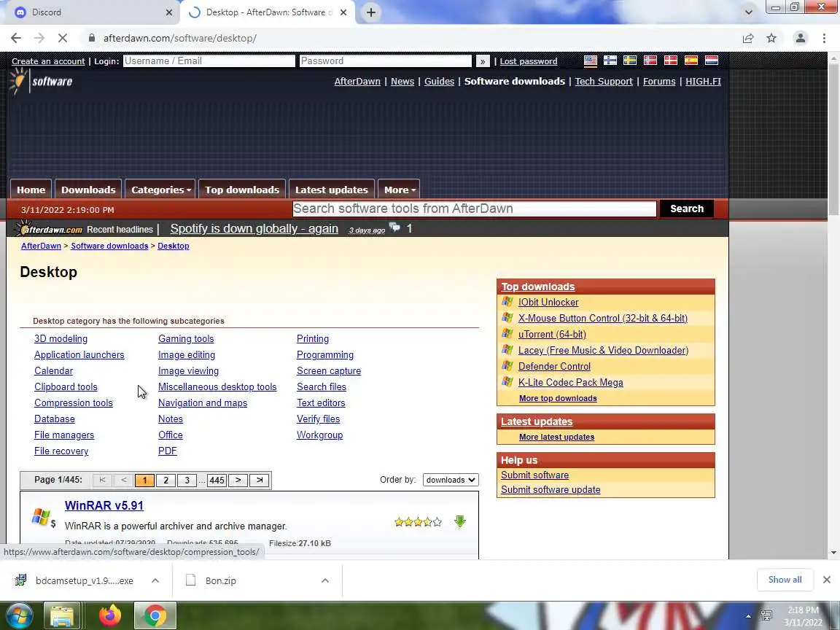Open the Chrome tab search chevron
This screenshot has height=630, width=840.
748,12
